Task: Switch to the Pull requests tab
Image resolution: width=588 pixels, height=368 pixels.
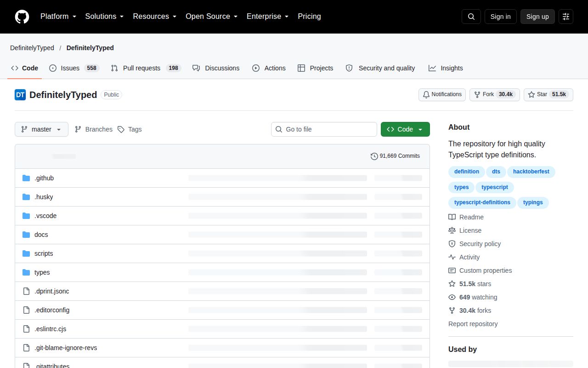Action: point(146,68)
